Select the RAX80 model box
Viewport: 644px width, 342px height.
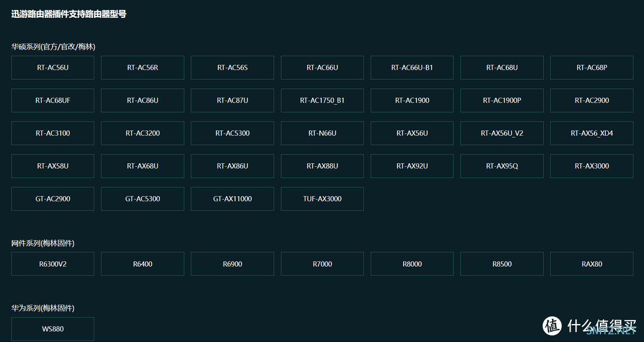592,264
